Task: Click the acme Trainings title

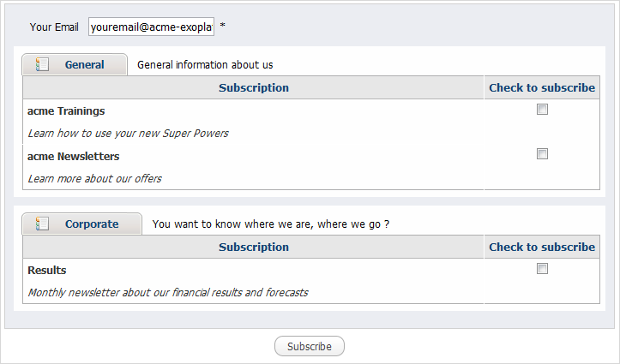Action: click(x=66, y=111)
